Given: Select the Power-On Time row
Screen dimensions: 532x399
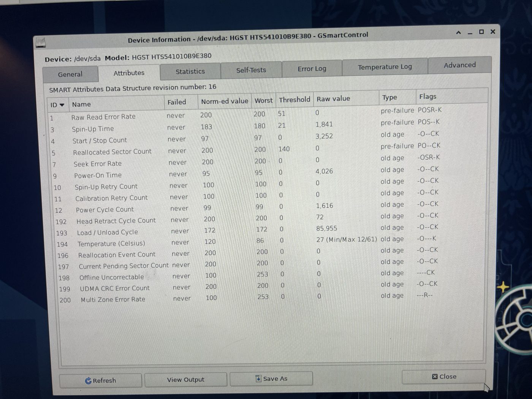Looking at the screenshot, I should click(x=269, y=173).
